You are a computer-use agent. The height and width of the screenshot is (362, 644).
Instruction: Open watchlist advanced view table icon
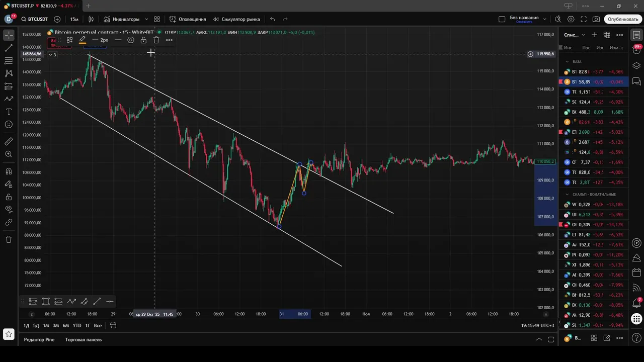coord(607,35)
